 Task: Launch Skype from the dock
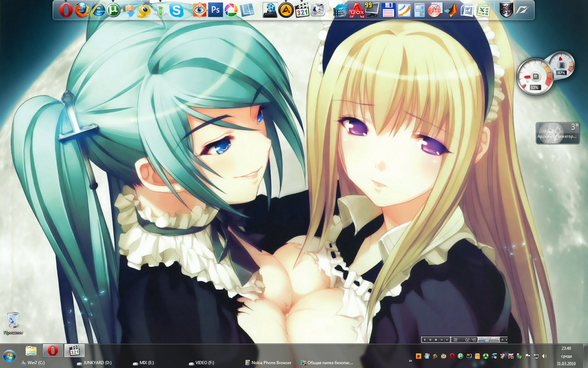coord(176,10)
